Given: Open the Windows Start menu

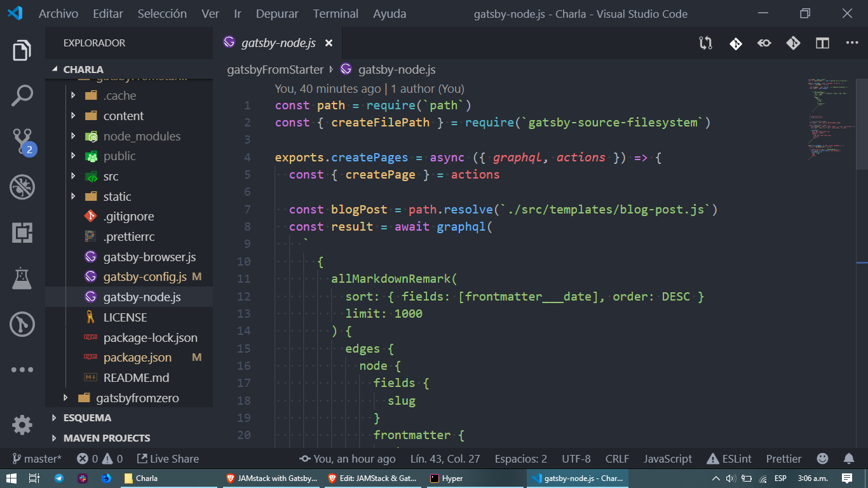Looking at the screenshot, I should [11, 478].
